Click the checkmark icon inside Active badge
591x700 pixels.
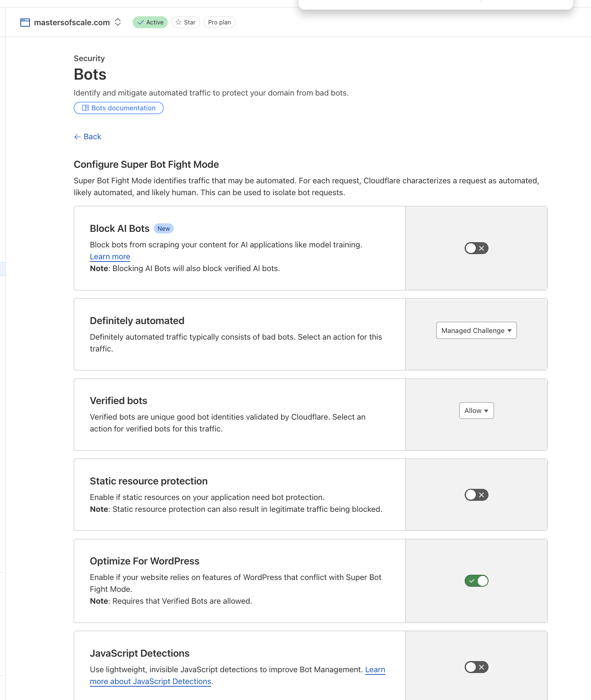140,22
